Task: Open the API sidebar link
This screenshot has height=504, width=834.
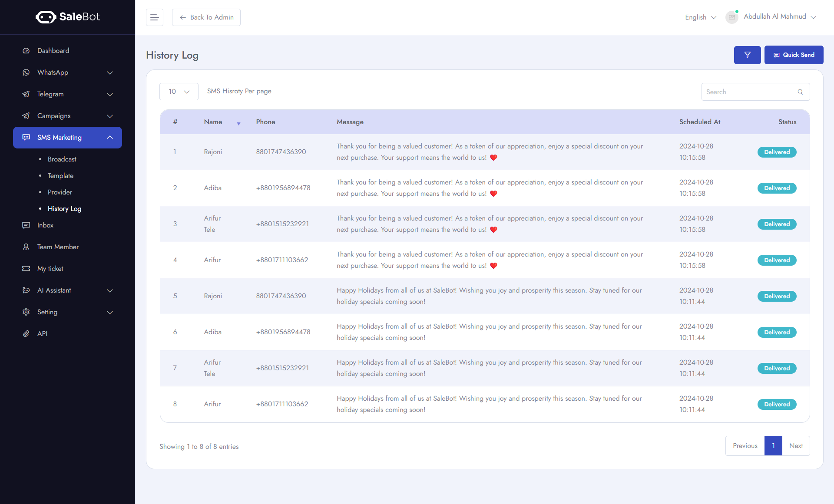Action: pos(42,334)
